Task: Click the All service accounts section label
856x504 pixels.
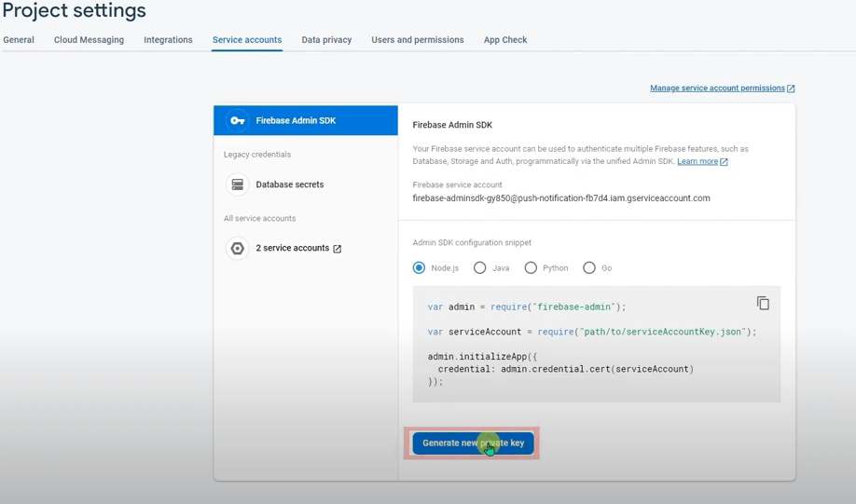Action: tap(260, 218)
